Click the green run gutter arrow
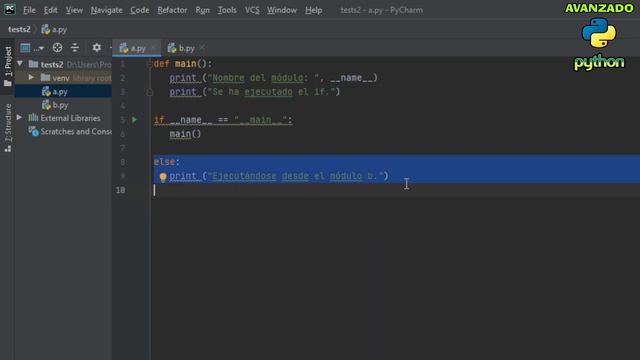Viewport: 640px width, 360px height. point(134,120)
